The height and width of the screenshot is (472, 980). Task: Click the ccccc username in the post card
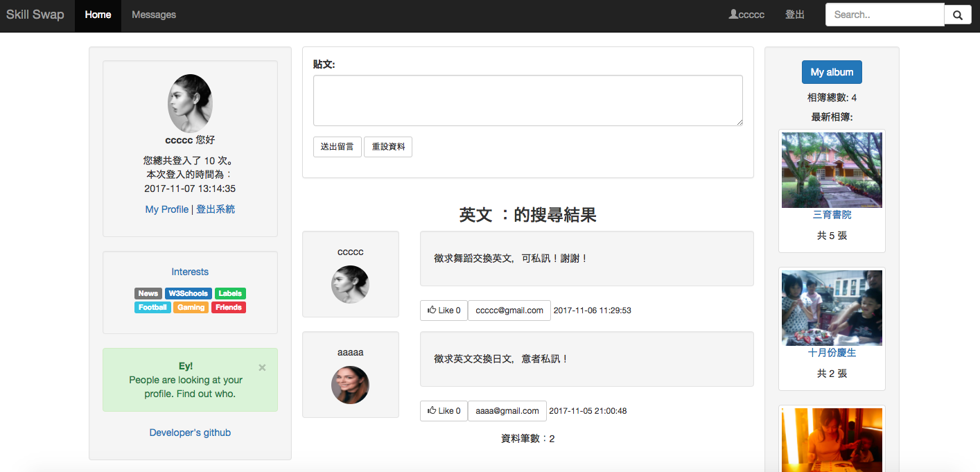(350, 252)
